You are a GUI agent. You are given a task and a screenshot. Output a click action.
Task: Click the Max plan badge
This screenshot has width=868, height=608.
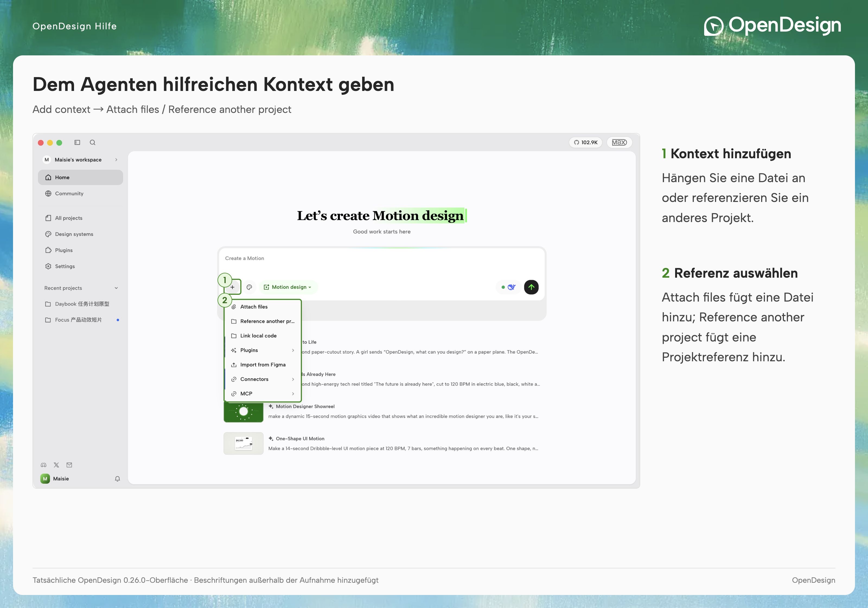tap(619, 142)
